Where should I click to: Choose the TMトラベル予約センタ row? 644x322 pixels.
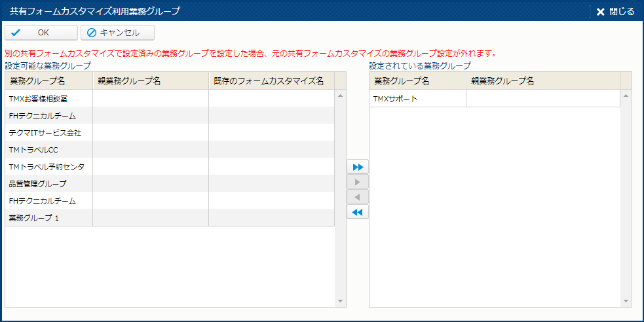[48, 166]
